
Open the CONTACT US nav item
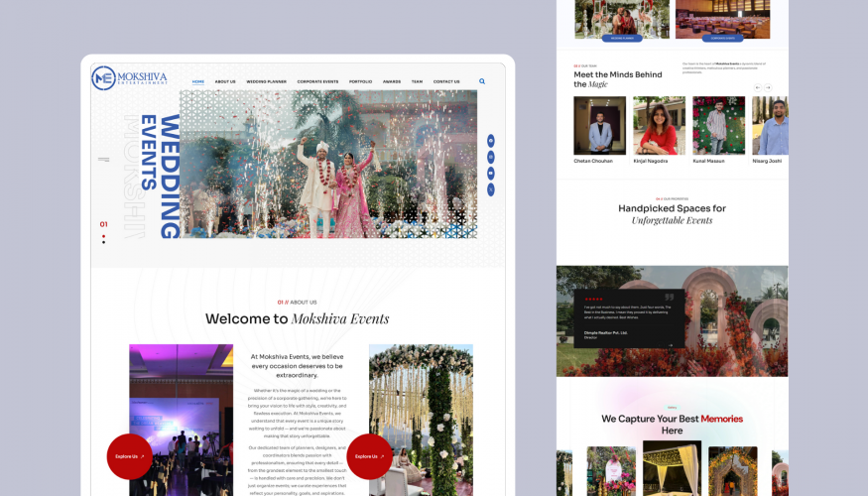tap(446, 81)
